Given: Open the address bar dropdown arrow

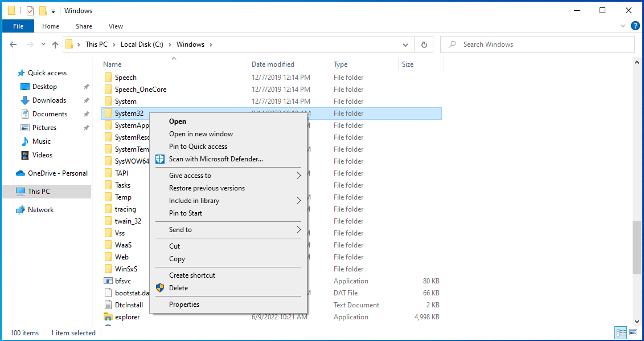Looking at the screenshot, I should (405, 44).
